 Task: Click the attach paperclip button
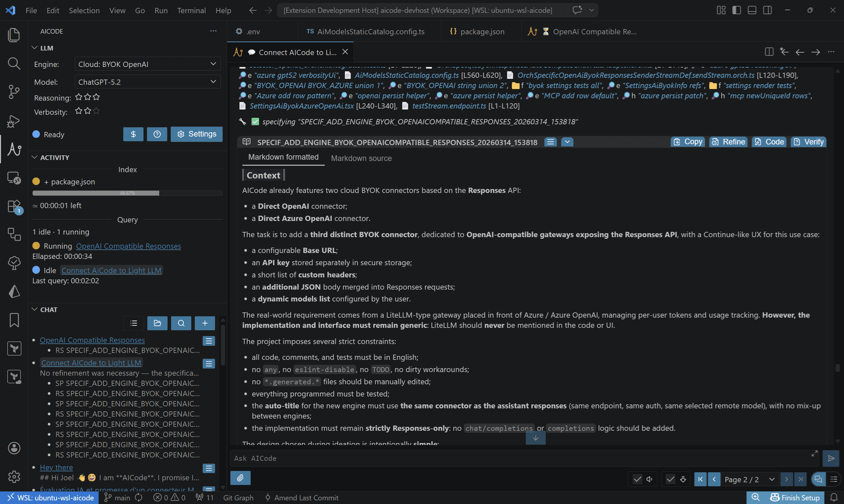pos(240,478)
